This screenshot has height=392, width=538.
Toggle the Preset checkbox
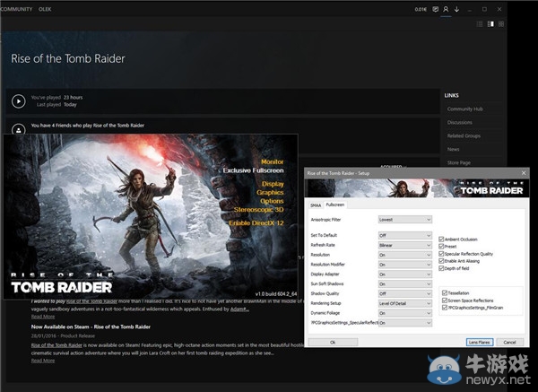tap(441, 246)
